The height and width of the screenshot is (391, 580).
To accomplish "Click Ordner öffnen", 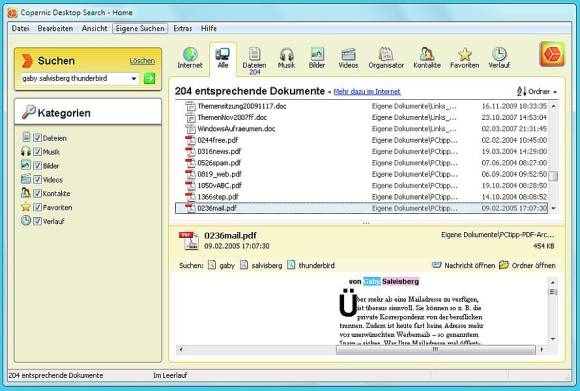I will 527,265.
